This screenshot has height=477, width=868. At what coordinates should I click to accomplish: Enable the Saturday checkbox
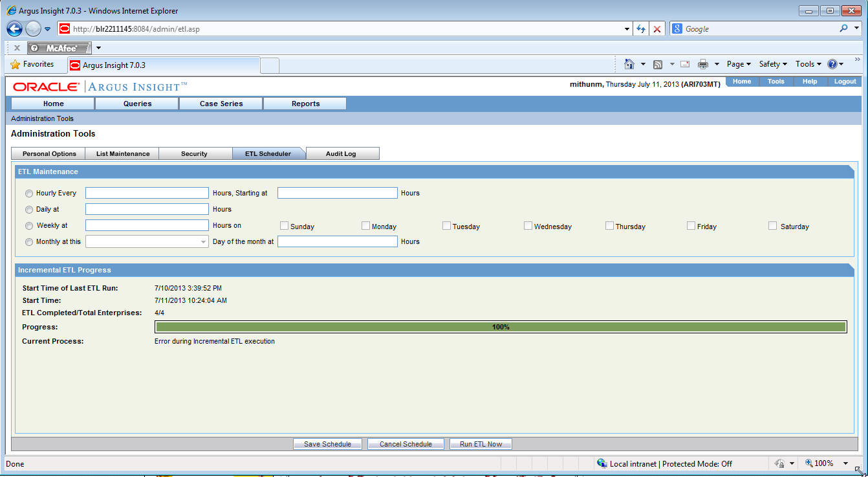click(772, 226)
